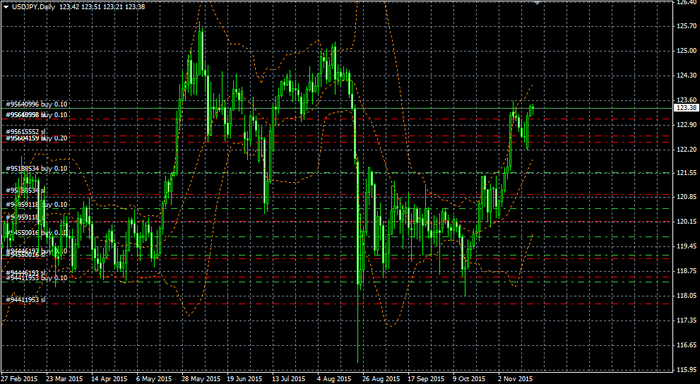Select order label #95188534 buy 0.10
The width and height of the screenshot is (700, 384).
pyautogui.click(x=37, y=169)
